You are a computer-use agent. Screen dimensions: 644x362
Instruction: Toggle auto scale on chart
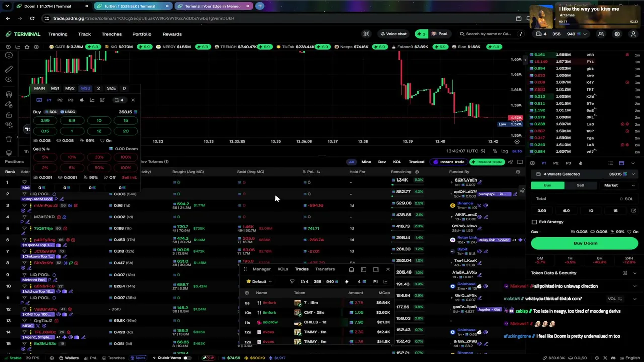coord(517,151)
